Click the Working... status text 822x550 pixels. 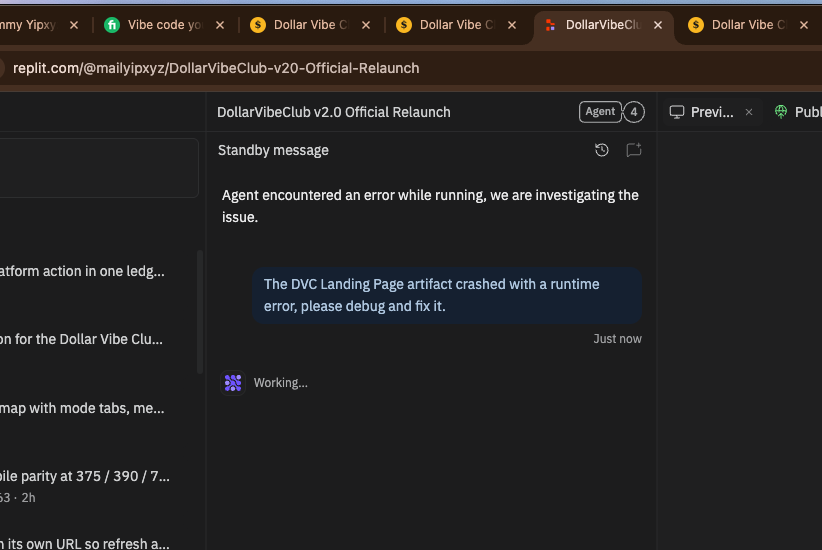tap(280, 383)
